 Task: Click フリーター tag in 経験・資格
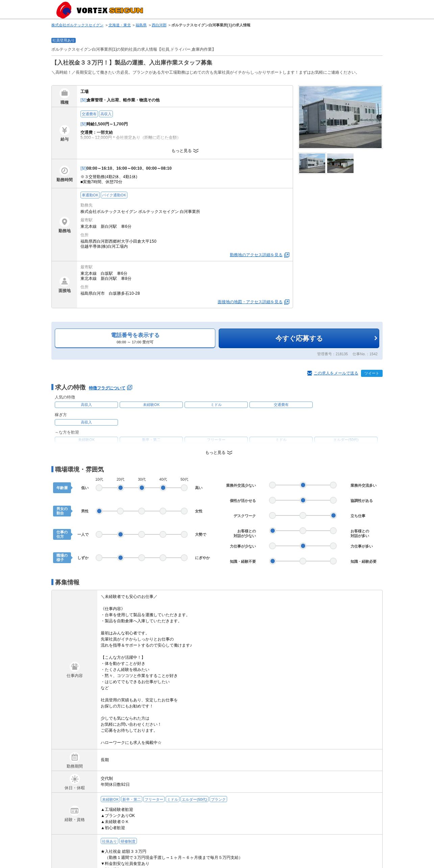[x=154, y=799]
